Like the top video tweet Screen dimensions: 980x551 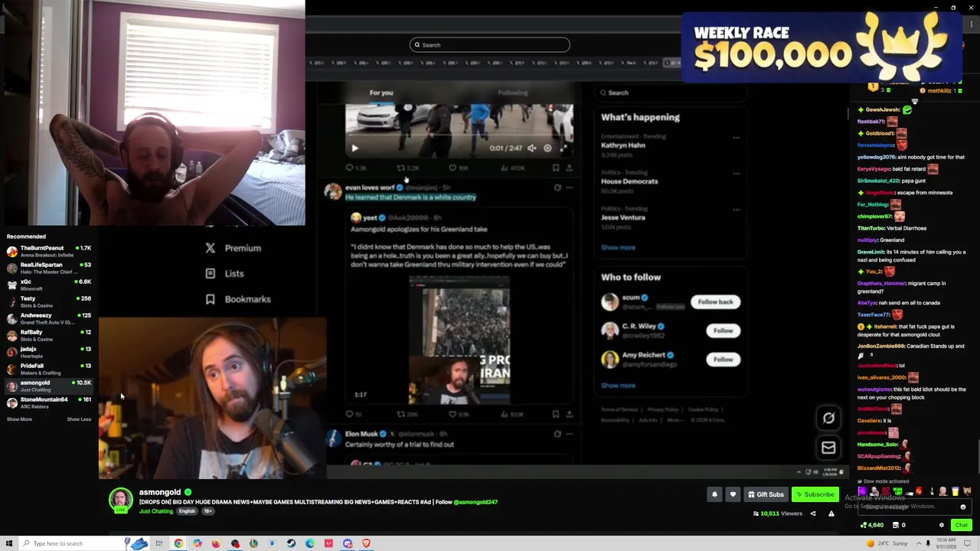452,168
